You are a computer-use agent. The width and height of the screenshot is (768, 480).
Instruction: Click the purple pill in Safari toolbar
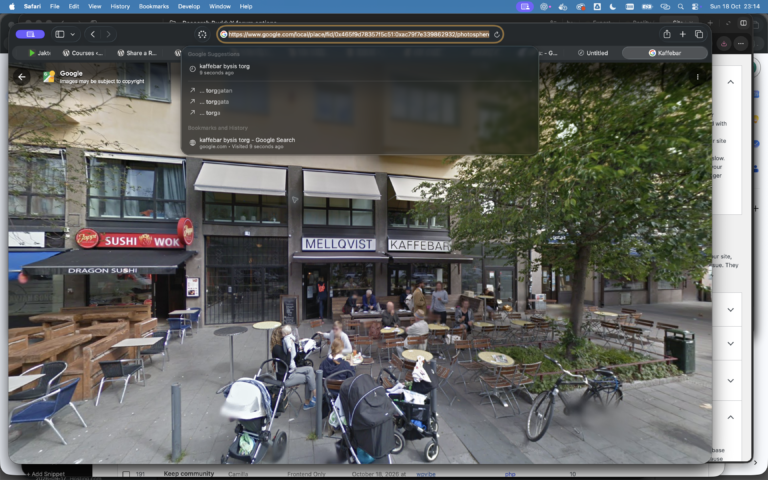(x=30, y=34)
